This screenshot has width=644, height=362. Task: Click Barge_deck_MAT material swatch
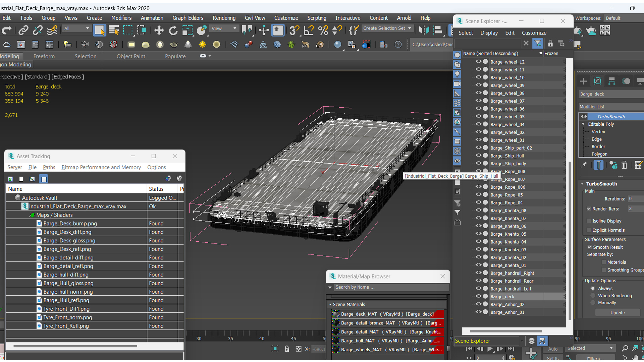click(336, 314)
